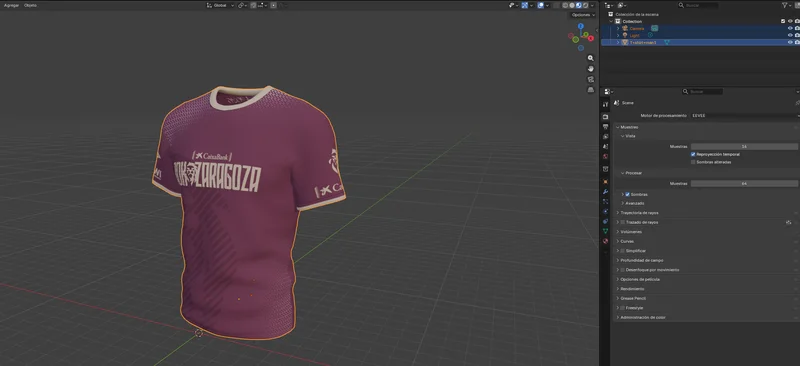Open the Particles properties tab icon
This screenshot has width=800, height=366.
(x=605, y=201)
